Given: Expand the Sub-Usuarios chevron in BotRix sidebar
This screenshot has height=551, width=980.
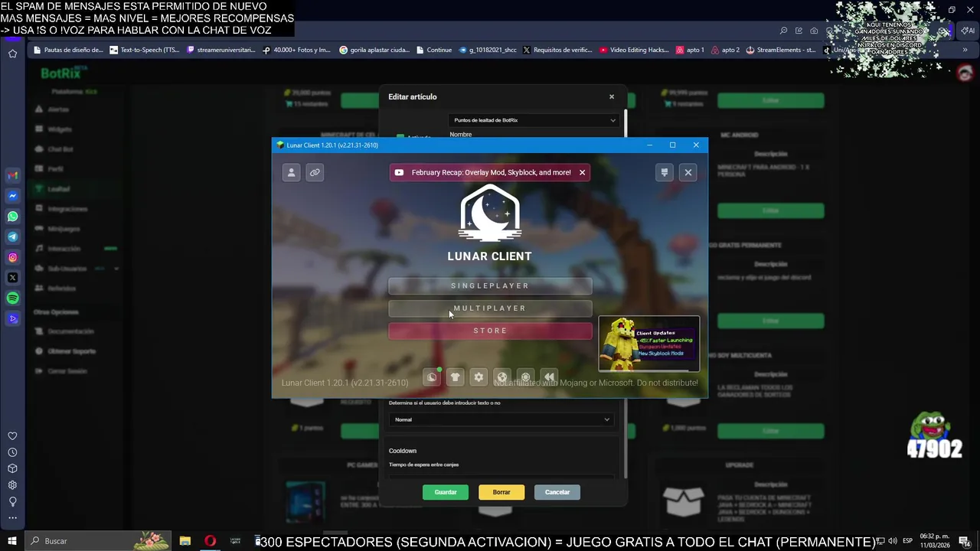Looking at the screenshot, I should [116, 269].
